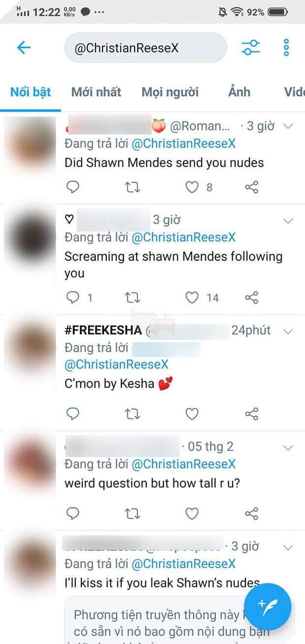The height and width of the screenshot is (644, 305).
Task: Expand the dropdown on the '05 thg 2' tweet
Action: 288,448
